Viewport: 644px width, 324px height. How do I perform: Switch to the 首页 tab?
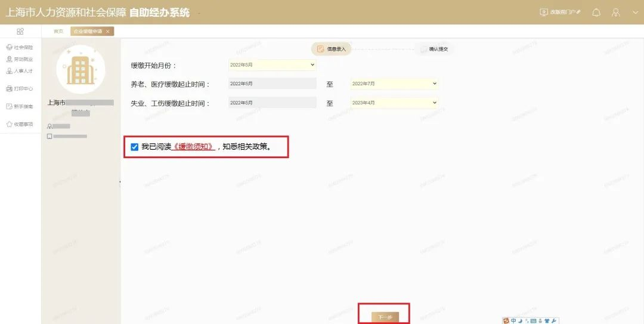click(x=58, y=31)
